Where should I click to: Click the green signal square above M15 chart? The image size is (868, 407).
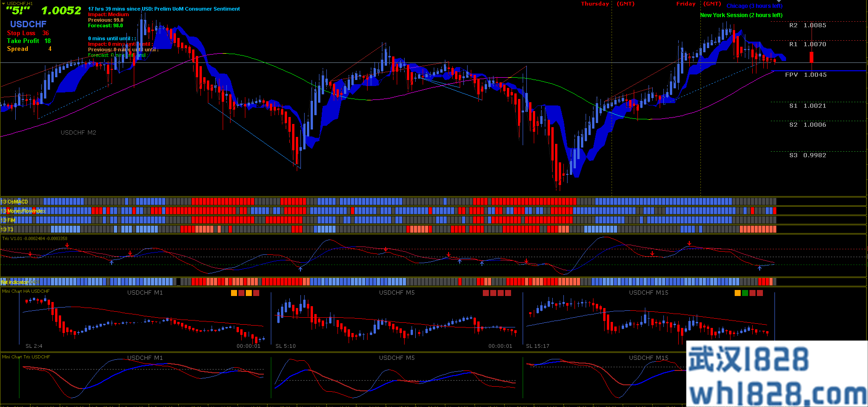click(x=745, y=293)
